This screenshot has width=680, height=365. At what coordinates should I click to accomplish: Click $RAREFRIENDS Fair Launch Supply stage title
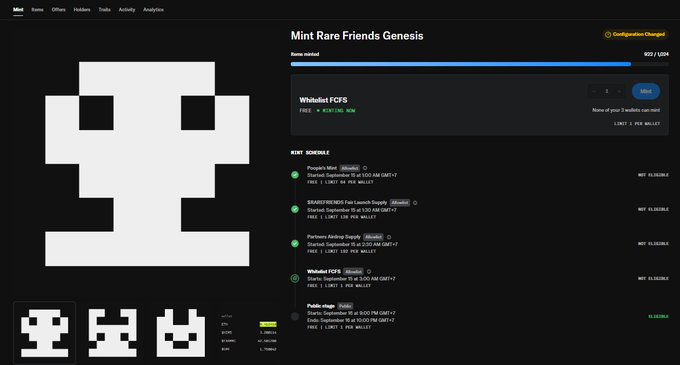[347, 202]
